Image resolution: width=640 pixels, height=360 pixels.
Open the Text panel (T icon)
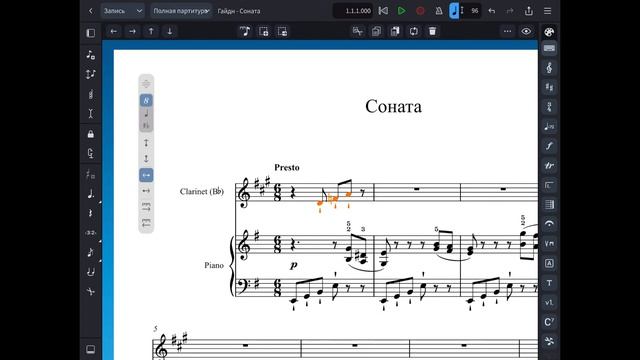(549, 283)
